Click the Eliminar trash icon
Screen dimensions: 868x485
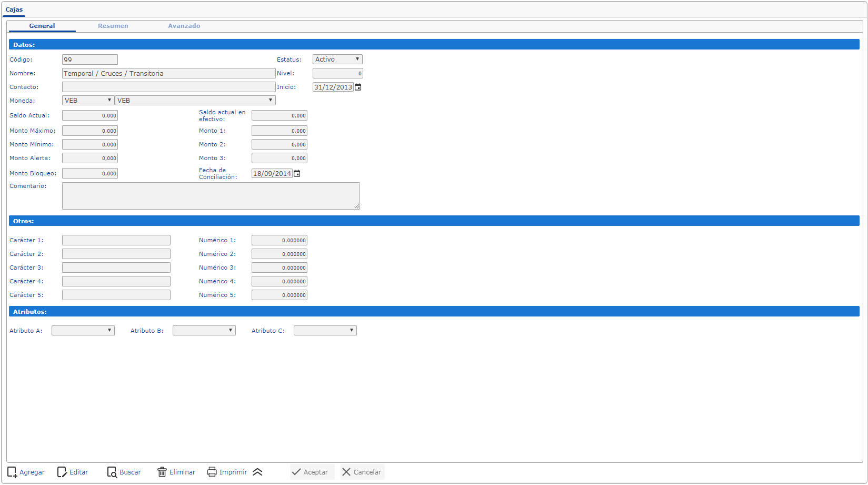point(162,472)
